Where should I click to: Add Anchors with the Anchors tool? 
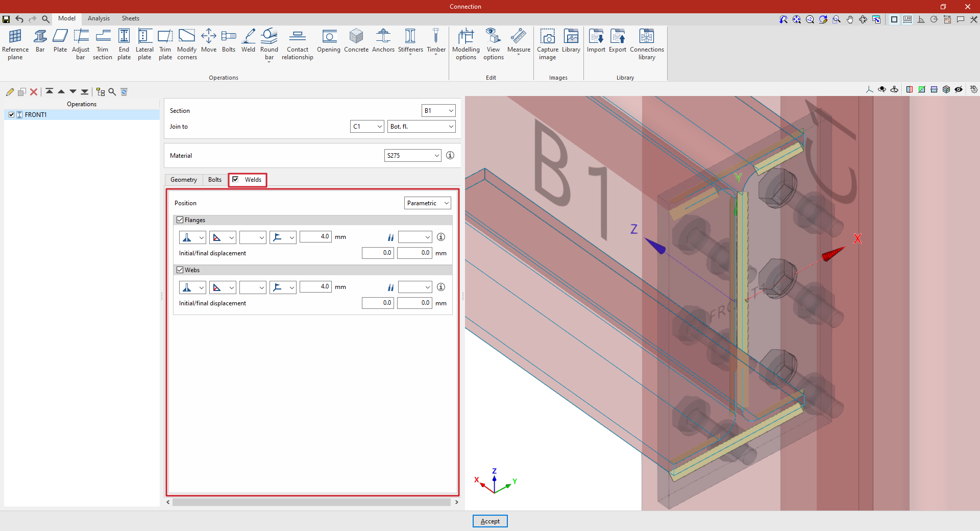tap(383, 41)
